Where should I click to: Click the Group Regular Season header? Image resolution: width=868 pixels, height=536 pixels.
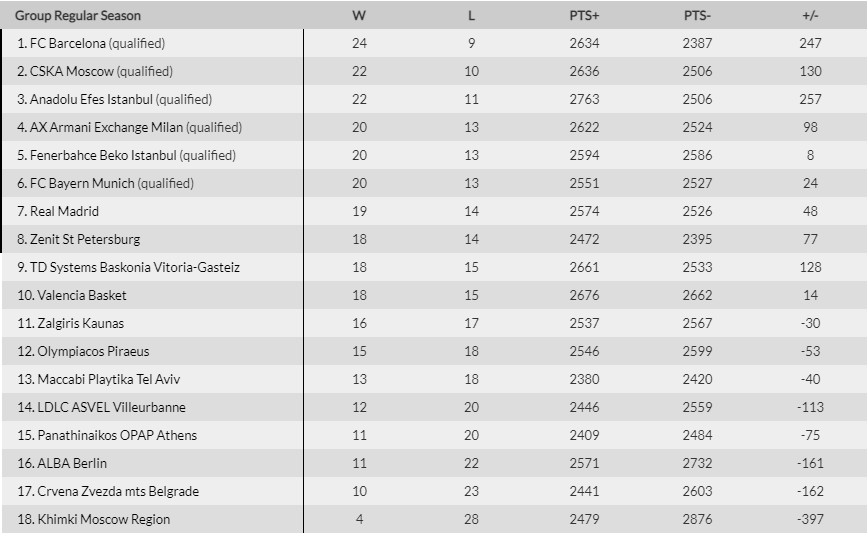78,16
